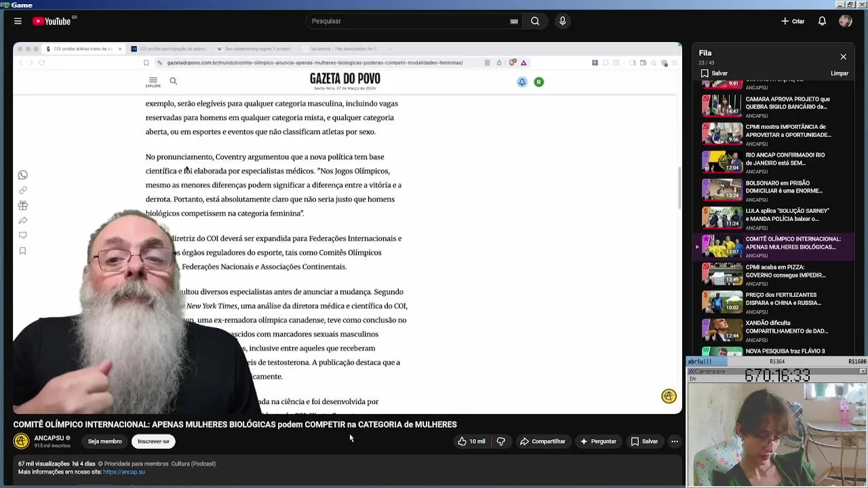This screenshot has height=488, width=868.
Task: Play queue video CPMI mostra IMPORTÂNCIA
Action: point(773,134)
